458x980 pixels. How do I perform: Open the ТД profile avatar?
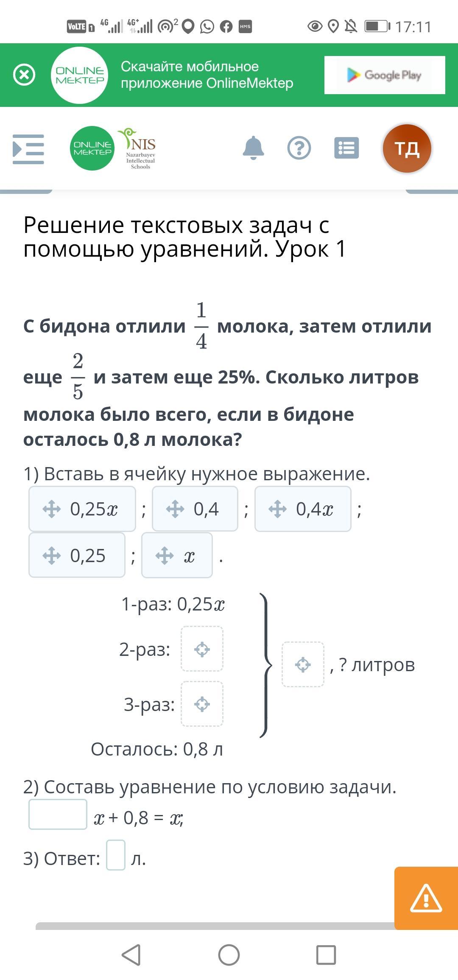[407, 148]
